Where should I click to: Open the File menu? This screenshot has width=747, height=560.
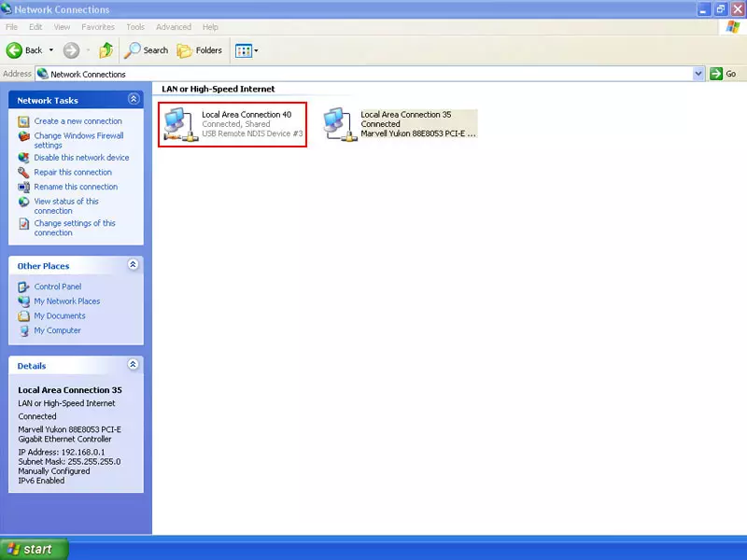tap(11, 27)
